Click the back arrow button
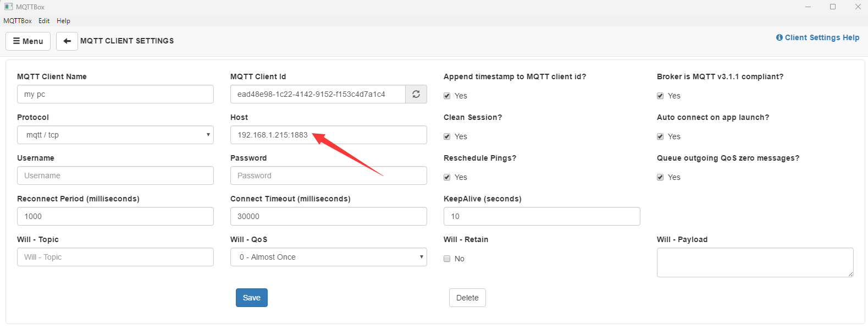This screenshot has width=868, height=334. 67,41
